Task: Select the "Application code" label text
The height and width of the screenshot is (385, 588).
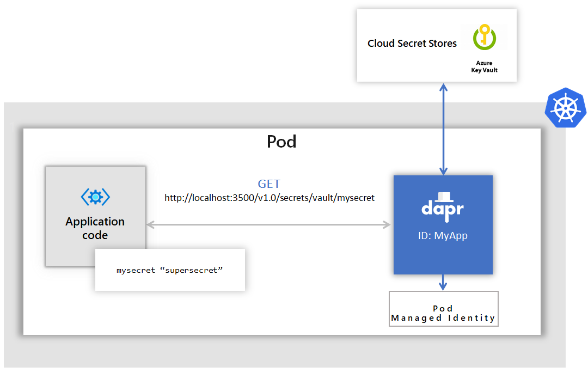Action: point(95,228)
